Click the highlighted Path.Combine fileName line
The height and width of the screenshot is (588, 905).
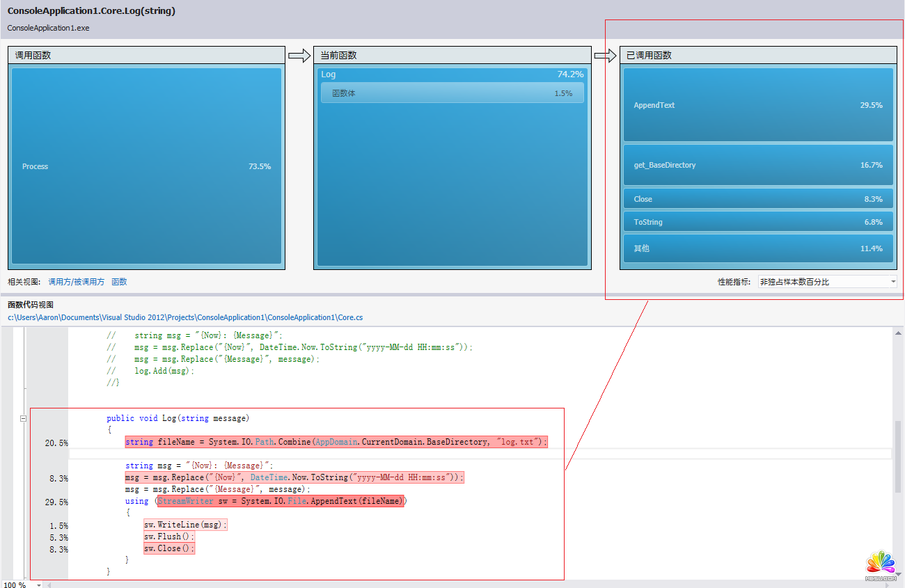[x=336, y=442]
